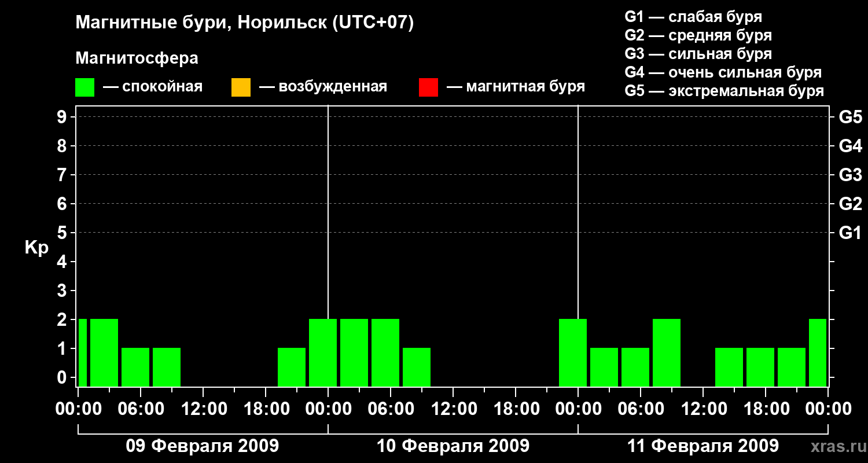Click the '09 Февраля 2009' date label
This screenshot has width=868, height=463.
click(203, 446)
